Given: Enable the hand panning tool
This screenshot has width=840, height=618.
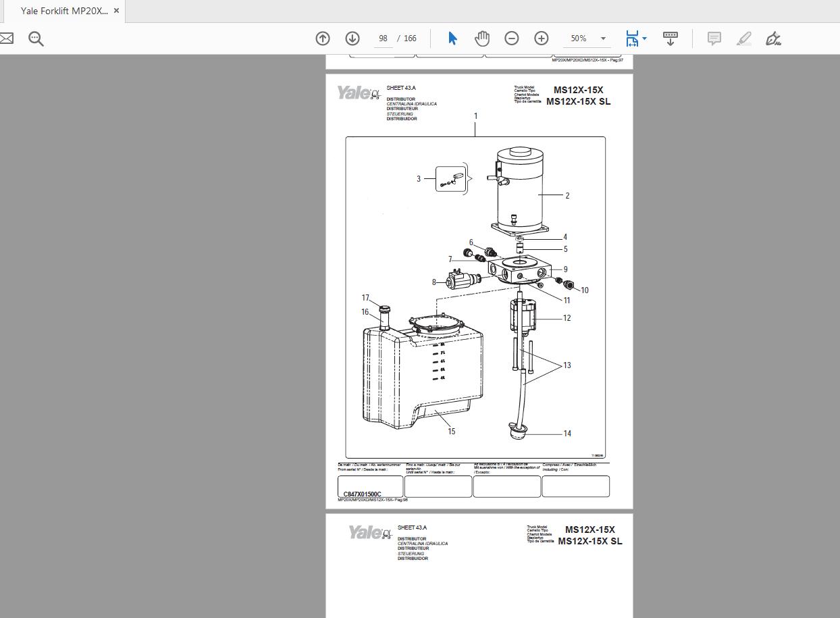Looking at the screenshot, I should tap(482, 38).
